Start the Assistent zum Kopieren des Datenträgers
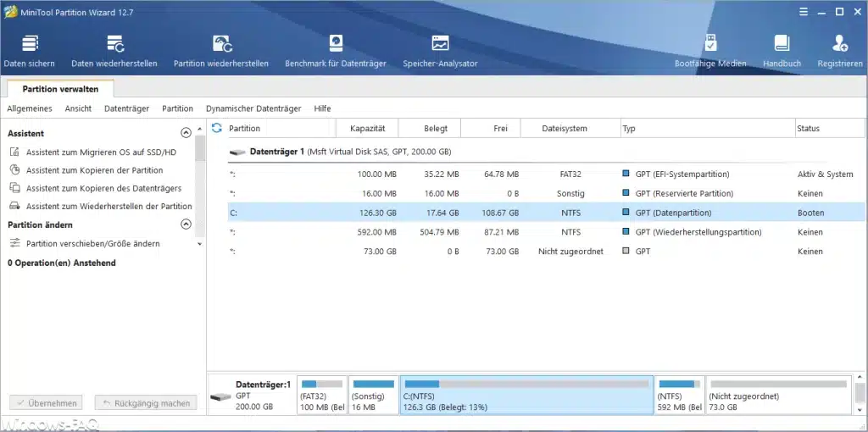 96,188
